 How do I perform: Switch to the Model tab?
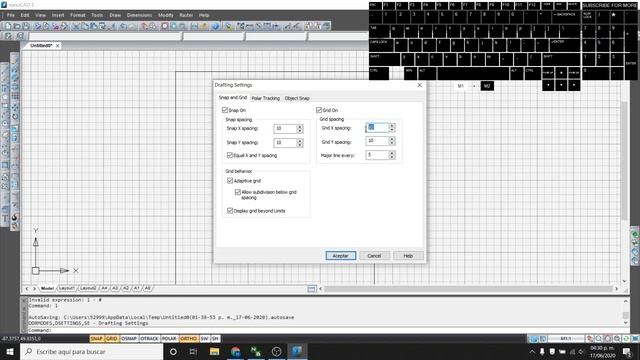47,288
